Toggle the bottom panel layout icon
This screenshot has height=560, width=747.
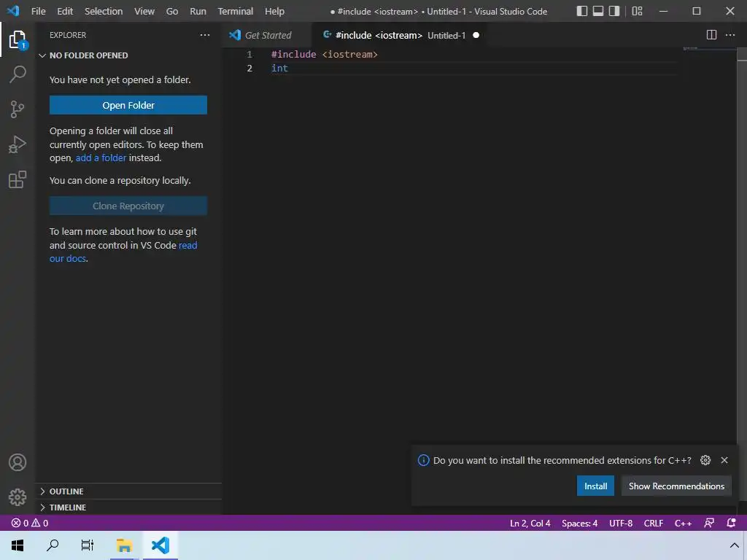[598, 11]
